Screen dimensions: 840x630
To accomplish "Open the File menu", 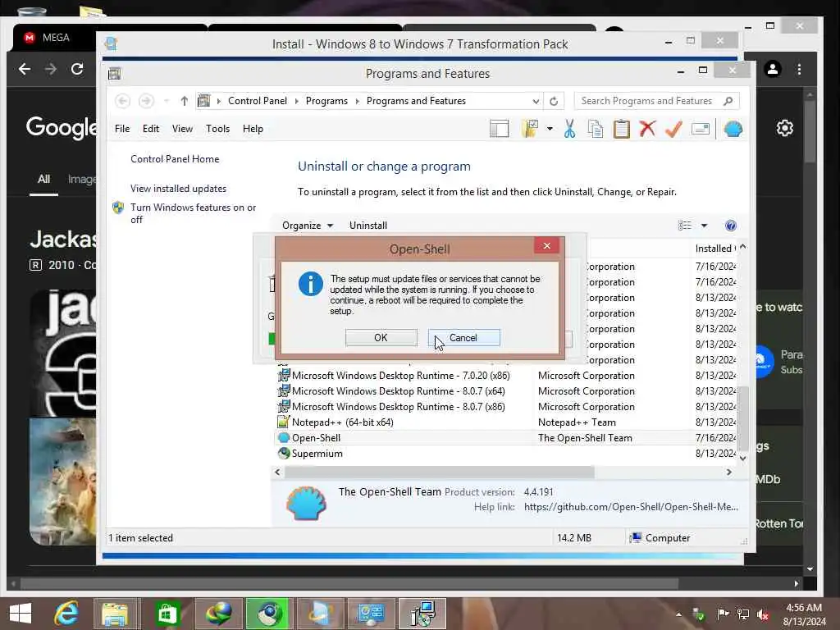I will tap(122, 129).
